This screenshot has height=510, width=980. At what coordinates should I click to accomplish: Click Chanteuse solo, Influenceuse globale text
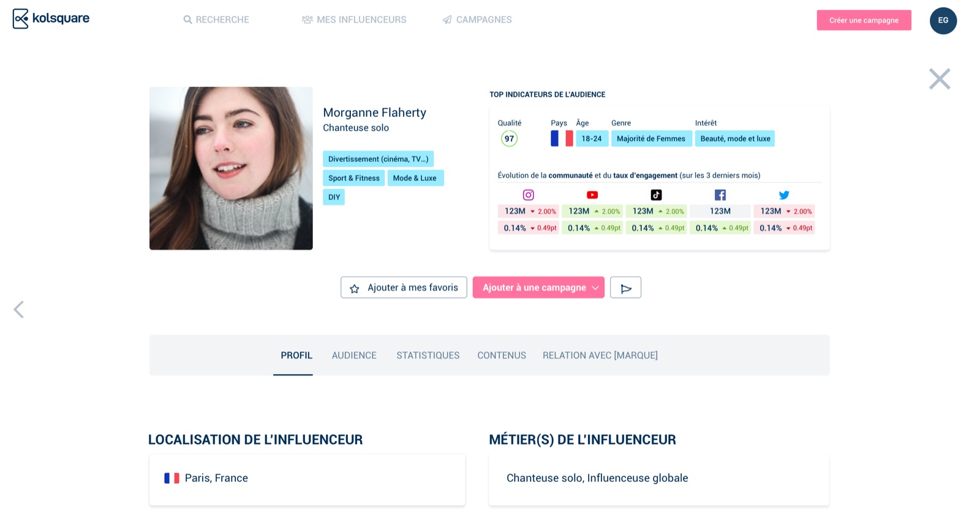click(597, 478)
